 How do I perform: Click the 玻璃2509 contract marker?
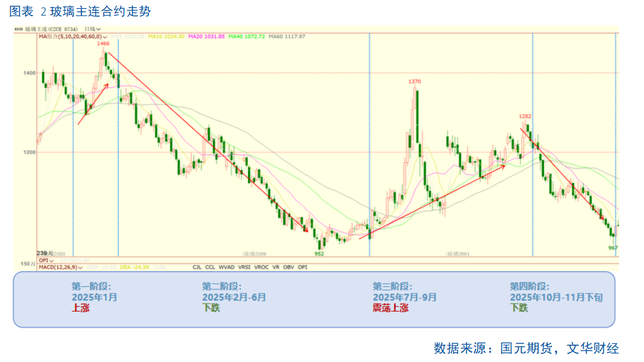pyautogui.click(x=254, y=254)
